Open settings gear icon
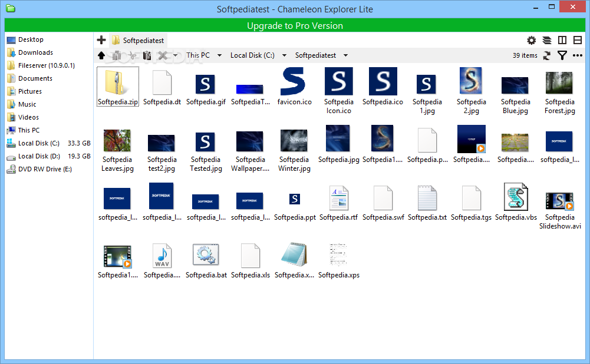This screenshot has height=364, width=590. click(x=531, y=40)
